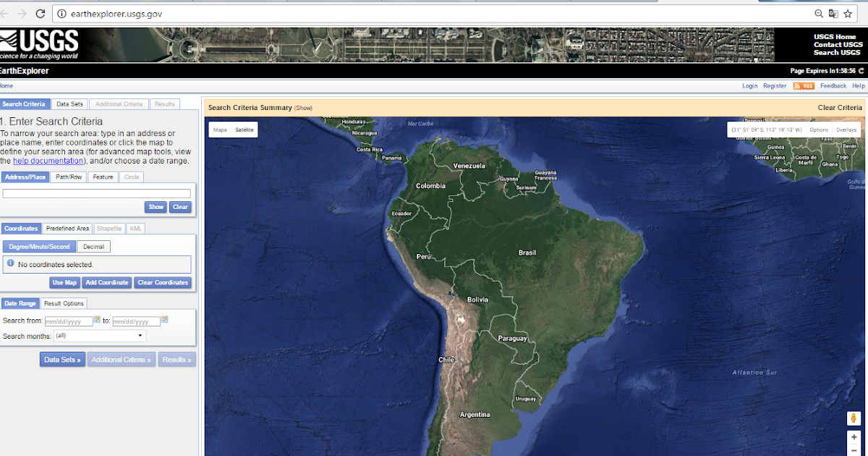Click the Options button on the map
Image resolution: width=868 pixels, height=456 pixels.
pos(819,129)
